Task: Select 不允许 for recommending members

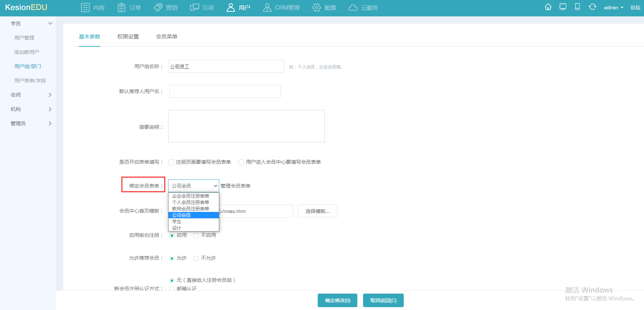Action: click(196, 258)
